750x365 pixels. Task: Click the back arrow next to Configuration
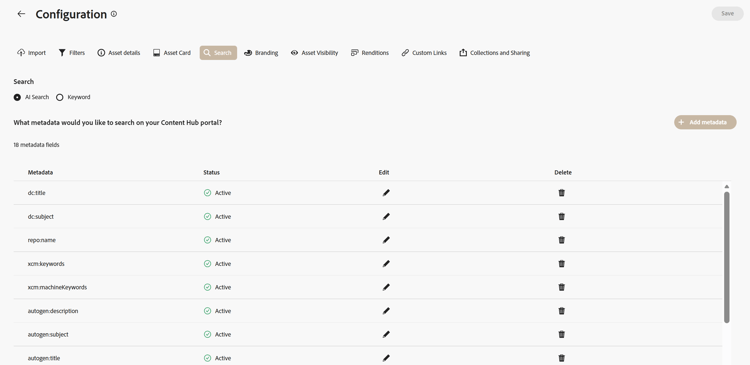pyautogui.click(x=21, y=14)
